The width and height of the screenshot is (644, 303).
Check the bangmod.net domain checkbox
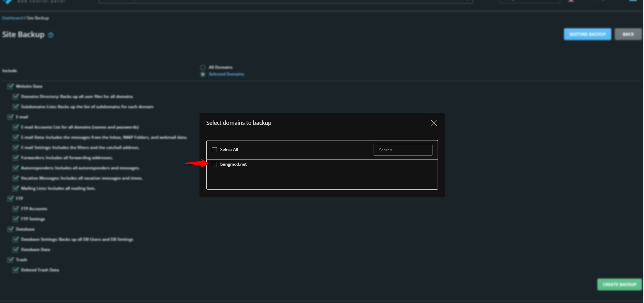214,164
